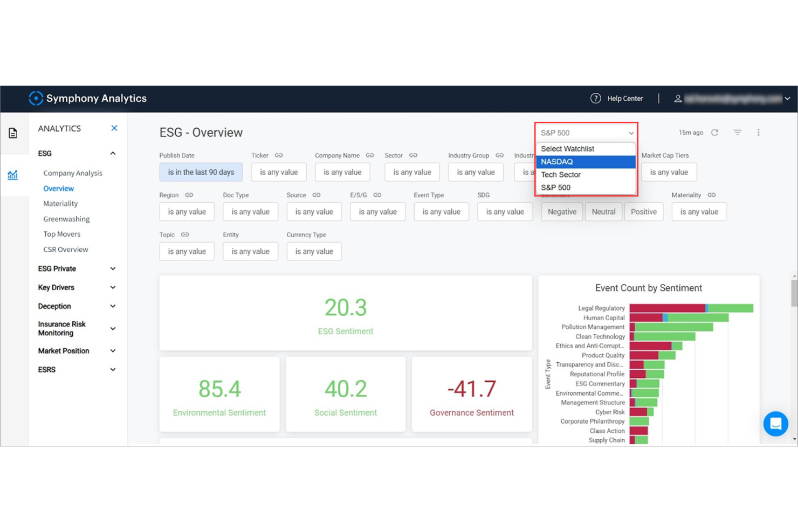Toggle the Negative sentiment filter
Image resolution: width=798 pixels, height=532 pixels.
coord(562,212)
